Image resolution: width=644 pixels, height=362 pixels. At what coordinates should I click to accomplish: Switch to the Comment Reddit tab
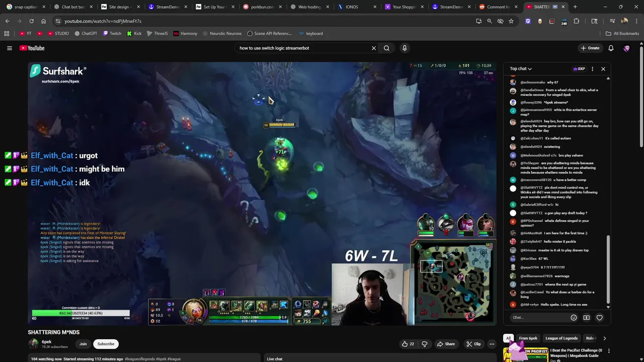(498, 7)
